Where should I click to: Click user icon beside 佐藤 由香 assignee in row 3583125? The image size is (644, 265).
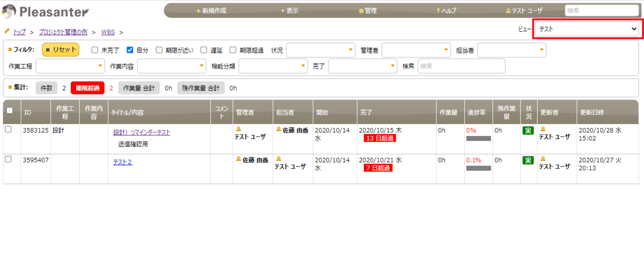point(279,130)
